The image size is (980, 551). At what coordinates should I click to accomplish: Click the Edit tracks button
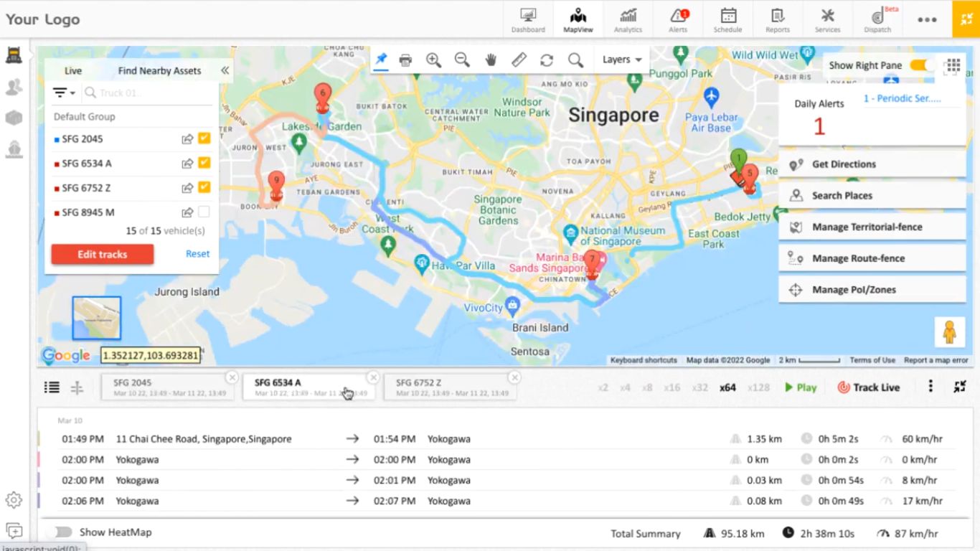(x=102, y=254)
